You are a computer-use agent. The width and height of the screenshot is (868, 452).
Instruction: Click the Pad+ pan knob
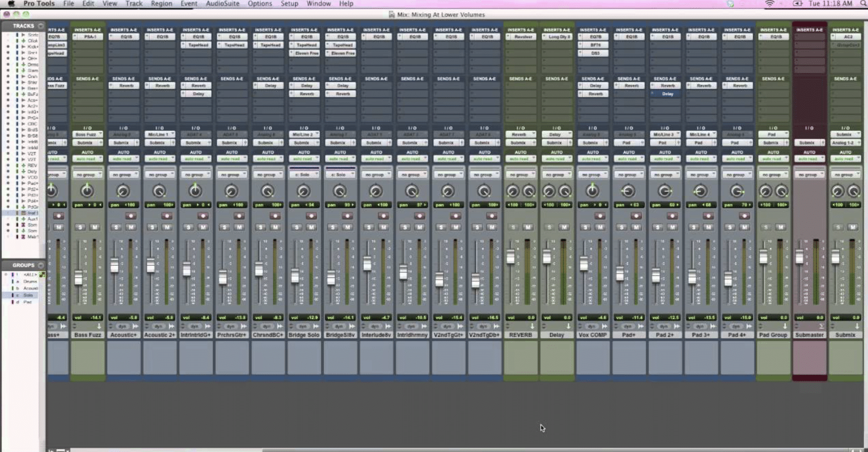(628, 191)
